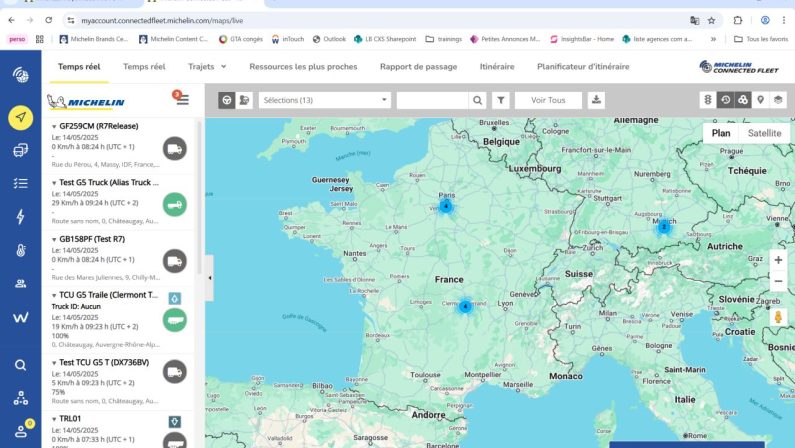
Task: Collapse the TRL01 entry arrow
Action: pyautogui.click(x=54, y=419)
